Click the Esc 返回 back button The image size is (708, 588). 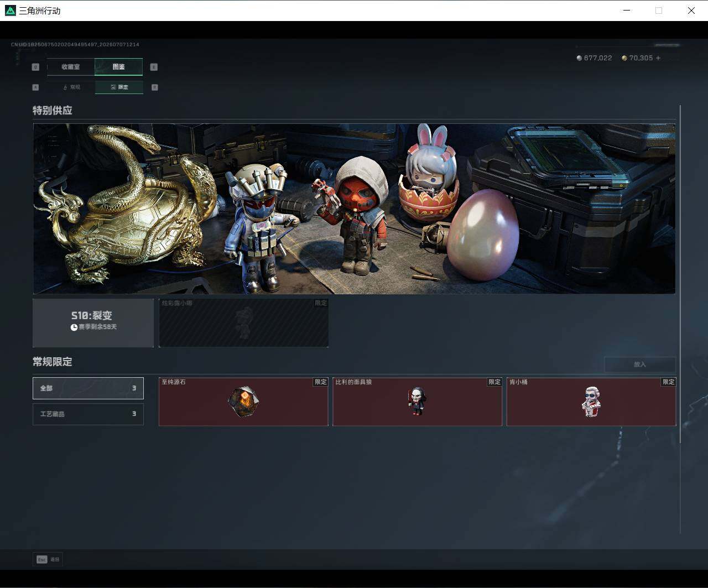click(48, 559)
